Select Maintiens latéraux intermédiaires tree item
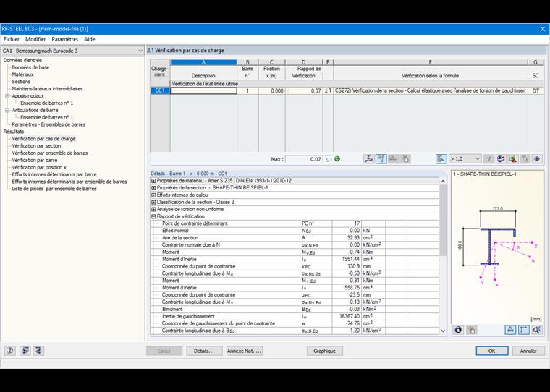The height and width of the screenshot is (392, 550). pyautogui.click(x=47, y=89)
